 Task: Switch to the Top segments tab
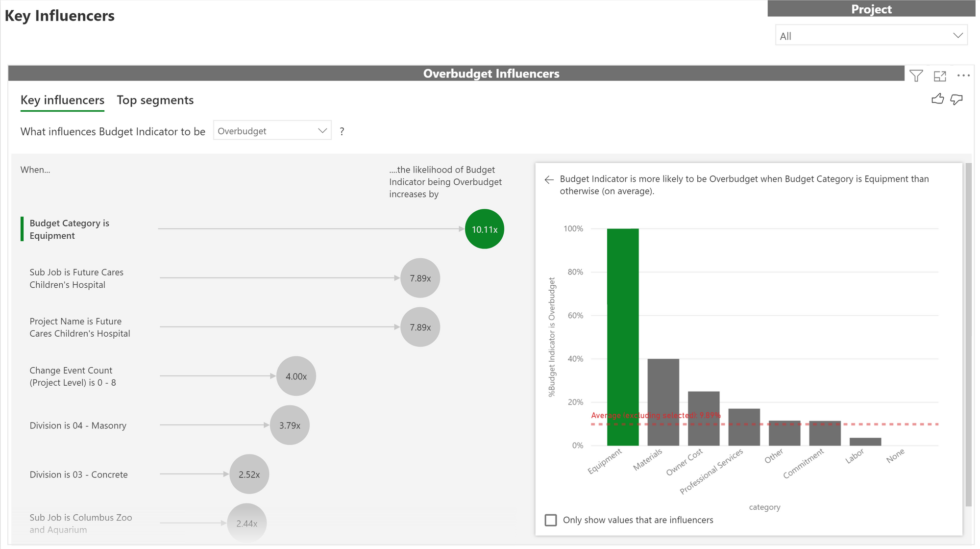coord(155,100)
